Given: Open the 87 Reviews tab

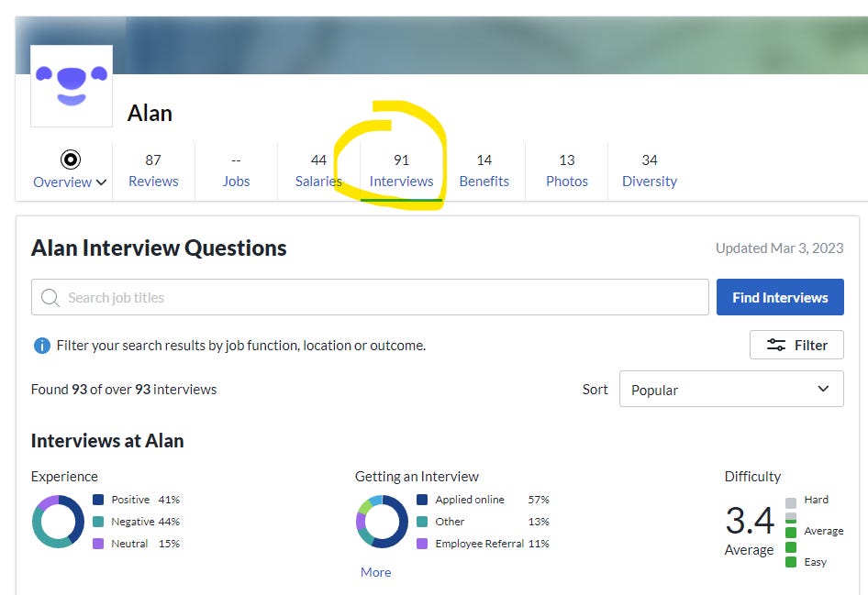Looking at the screenshot, I should pyautogui.click(x=153, y=171).
